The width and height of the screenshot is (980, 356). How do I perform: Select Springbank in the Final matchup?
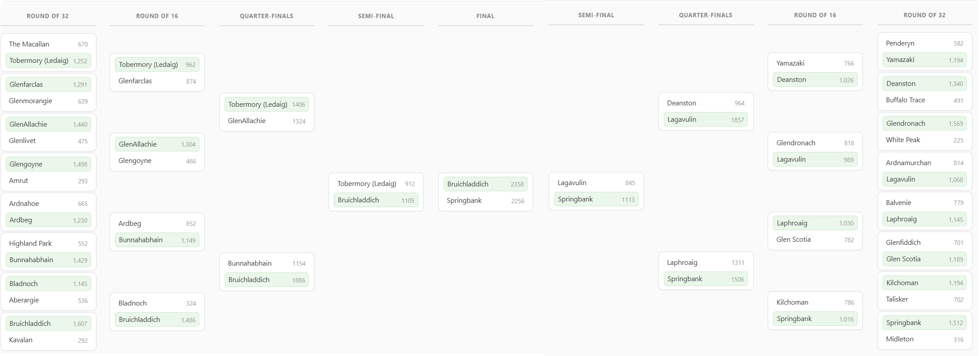485,201
